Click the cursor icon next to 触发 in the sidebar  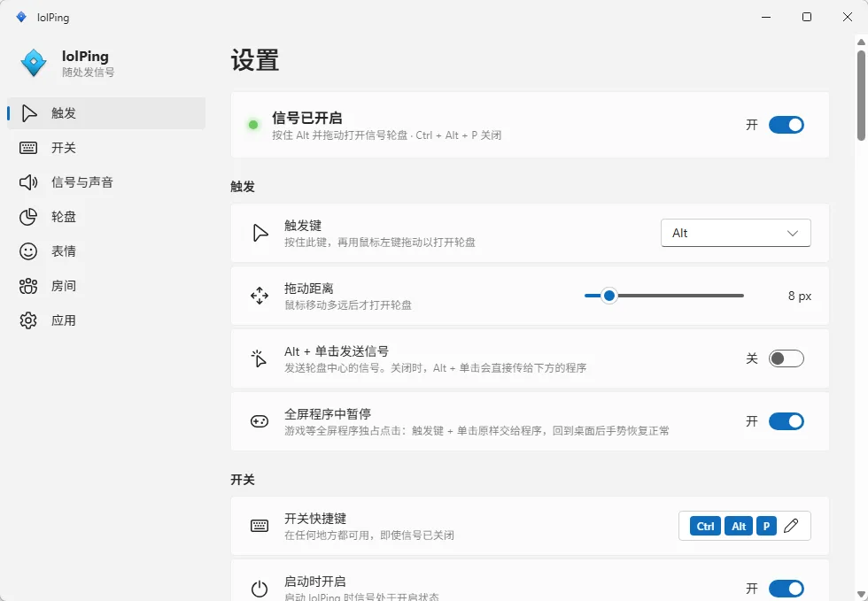coord(28,113)
